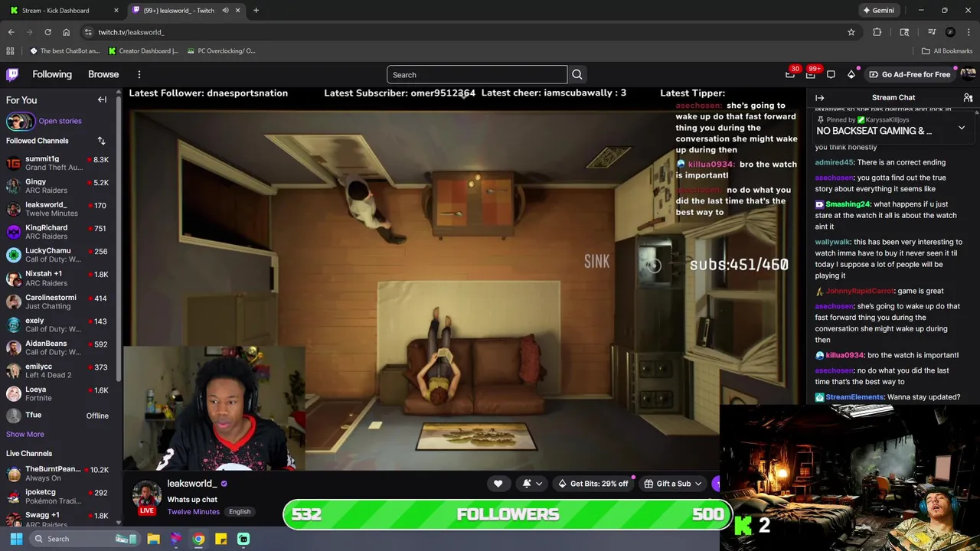
Task: Collapse the For You sidebar with the arrow icon
Action: click(102, 99)
